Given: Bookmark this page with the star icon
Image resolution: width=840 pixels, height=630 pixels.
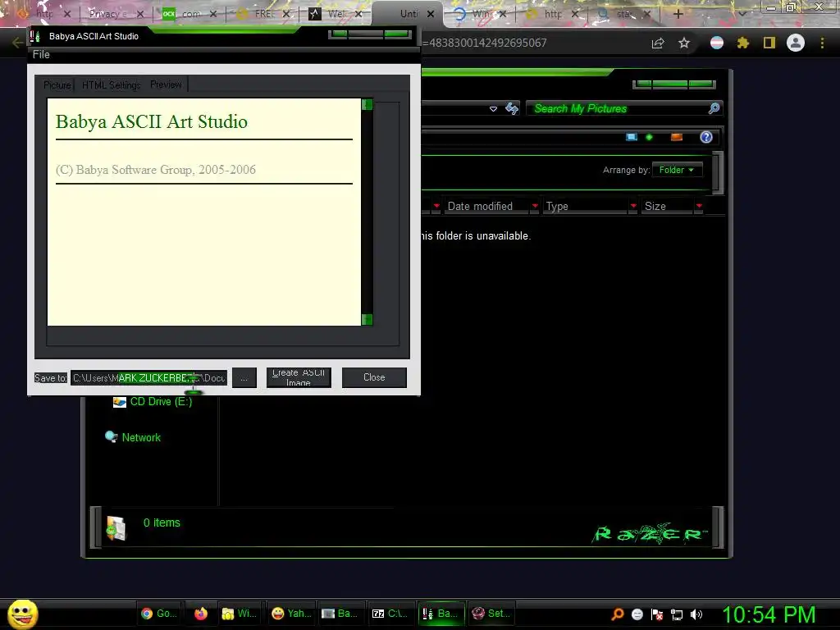Looking at the screenshot, I should pyautogui.click(x=684, y=43).
